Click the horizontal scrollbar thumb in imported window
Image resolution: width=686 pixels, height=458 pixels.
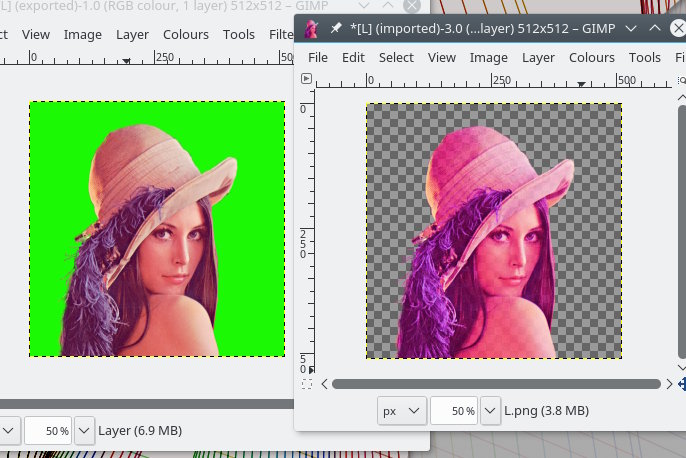(496, 384)
